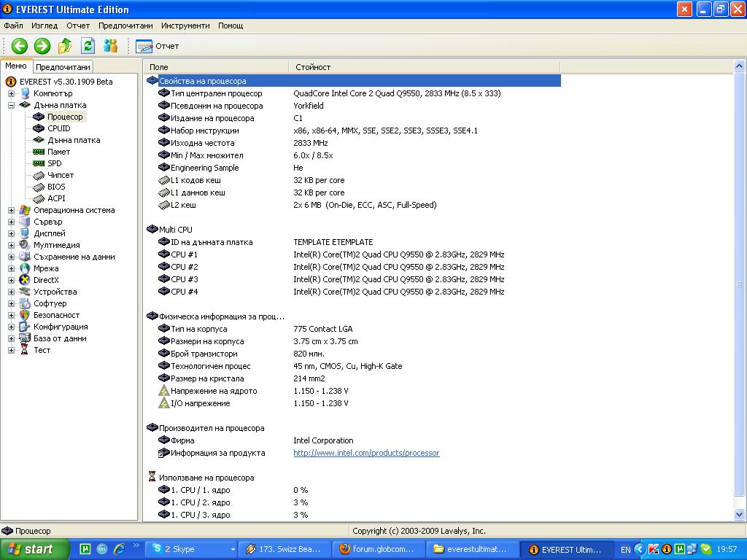Screen dimensions: 747x560
Task: Select Памет item in the tree
Action: [x=58, y=152]
